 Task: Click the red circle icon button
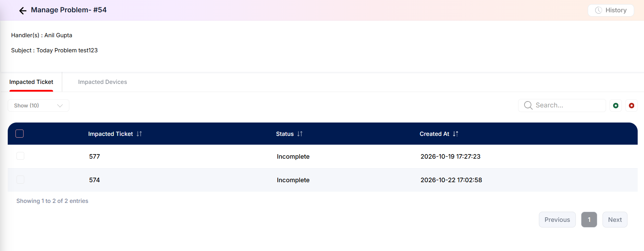pos(631,105)
